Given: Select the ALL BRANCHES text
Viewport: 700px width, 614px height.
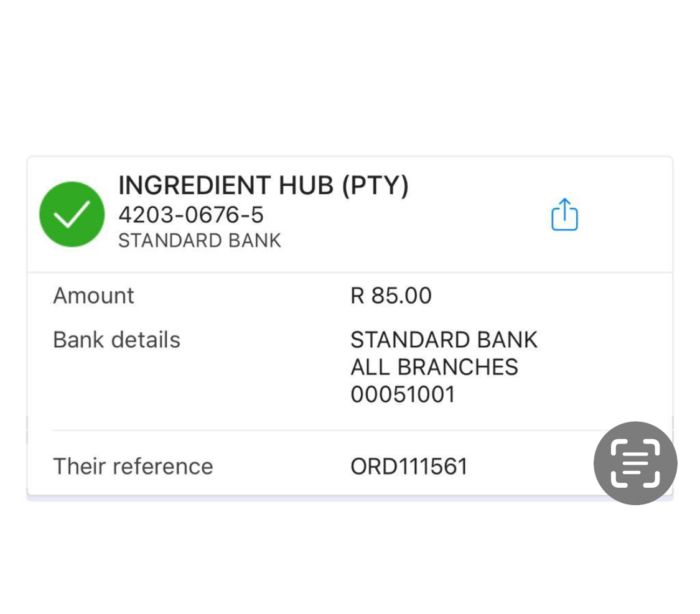Looking at the screenshot, I should pyautogui.click(x=434, y=367).
